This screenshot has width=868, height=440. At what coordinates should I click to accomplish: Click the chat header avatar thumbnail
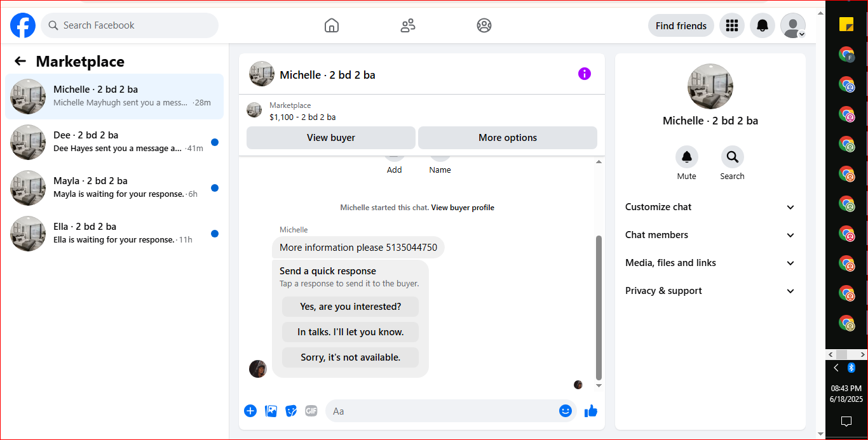(262, 74)
